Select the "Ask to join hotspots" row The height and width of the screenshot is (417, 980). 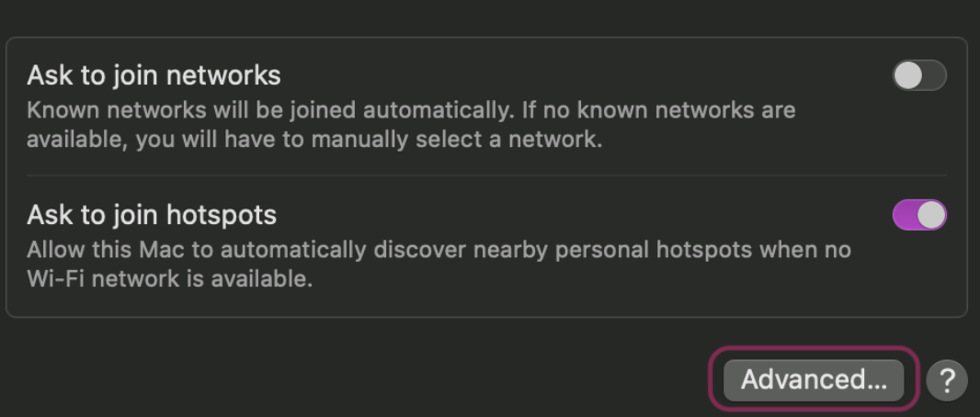tap(460, 246)
